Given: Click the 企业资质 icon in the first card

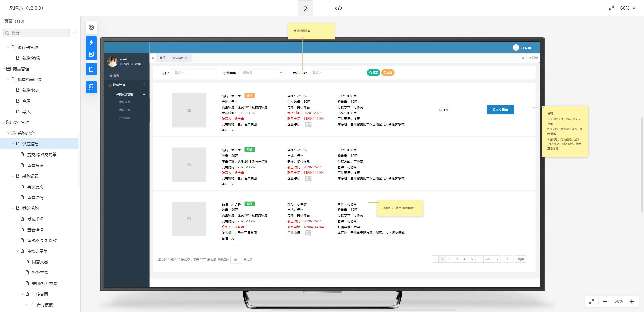Looking at the screenshot, I should pyautogui.click(x=308, y=124).
